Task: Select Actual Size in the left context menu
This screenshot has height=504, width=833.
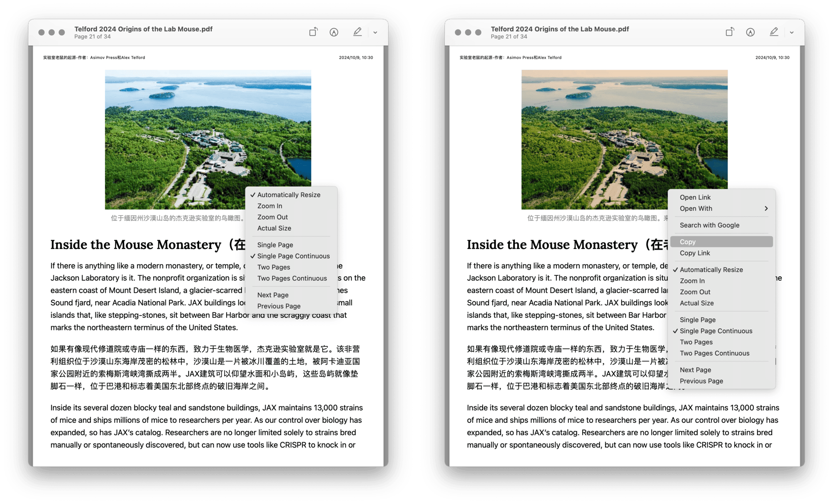Action: tap(291, 228)
